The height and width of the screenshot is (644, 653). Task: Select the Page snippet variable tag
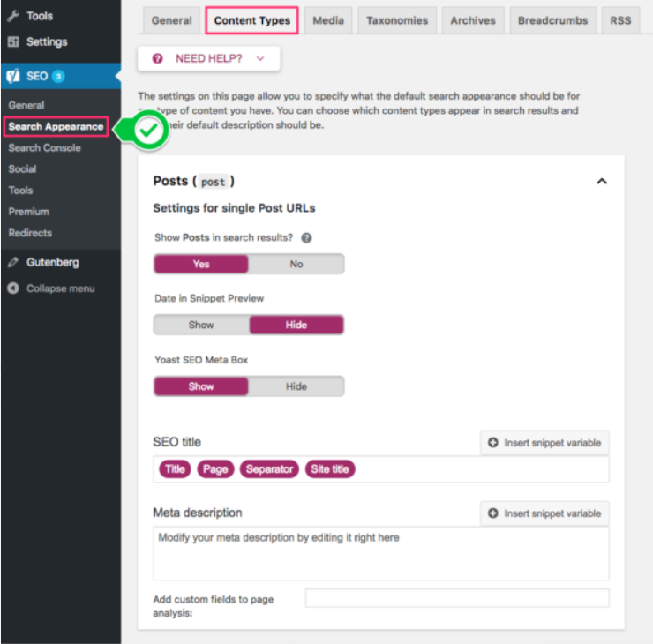215,469
